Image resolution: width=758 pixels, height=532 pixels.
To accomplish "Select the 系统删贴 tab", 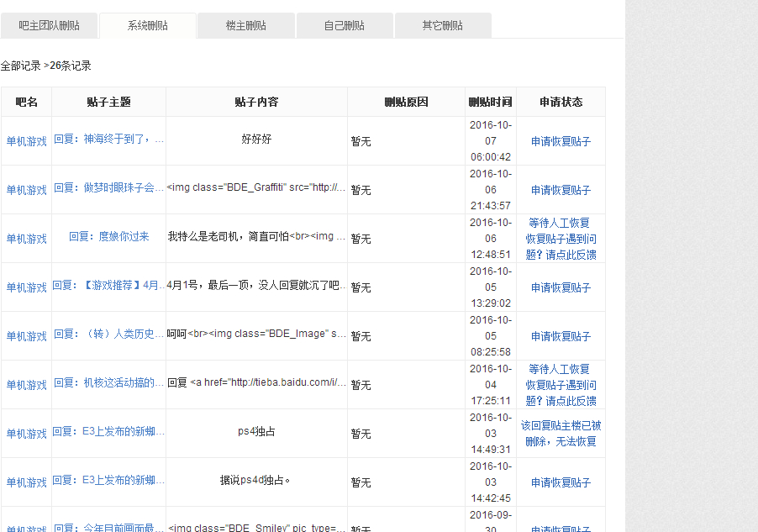I will (148, 25).
